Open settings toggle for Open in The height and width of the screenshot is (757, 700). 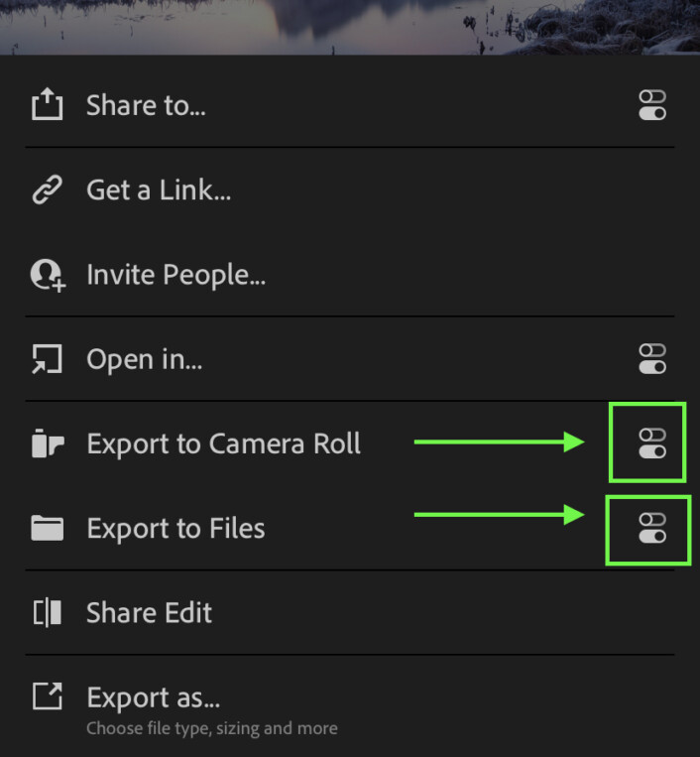[651, 359]
